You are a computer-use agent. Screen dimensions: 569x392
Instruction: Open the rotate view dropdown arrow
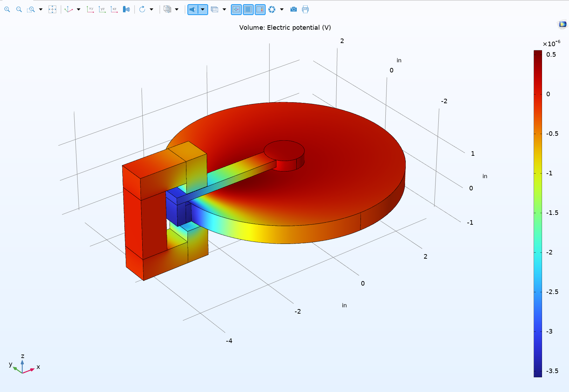click(x=151, y=9)
